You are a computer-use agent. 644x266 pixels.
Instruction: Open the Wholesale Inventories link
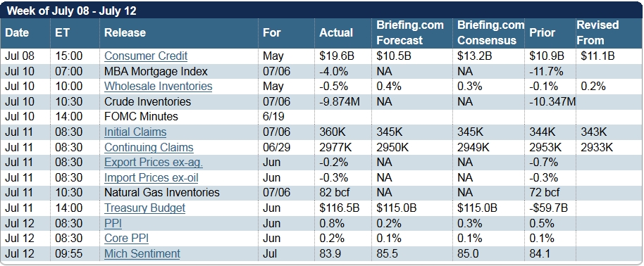[x=158, y=86]
